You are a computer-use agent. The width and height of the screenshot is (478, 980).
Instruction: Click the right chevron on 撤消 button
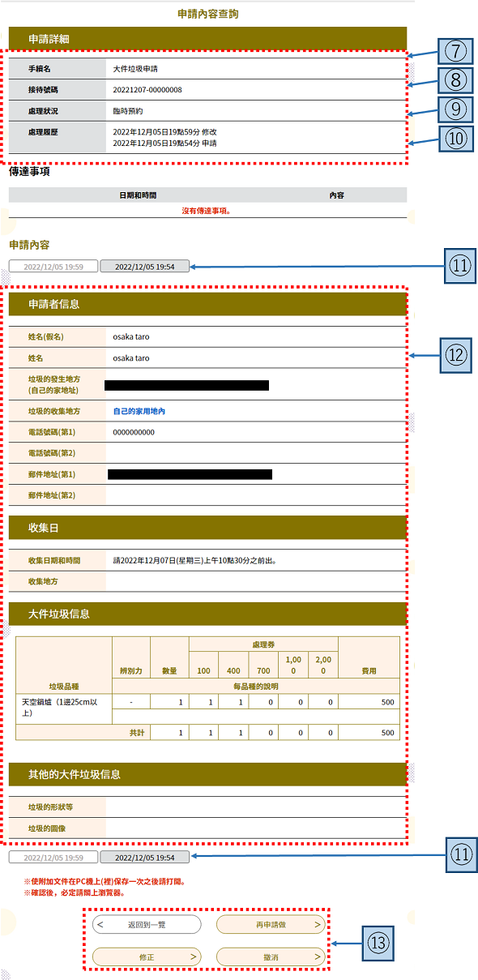point(317,956)
